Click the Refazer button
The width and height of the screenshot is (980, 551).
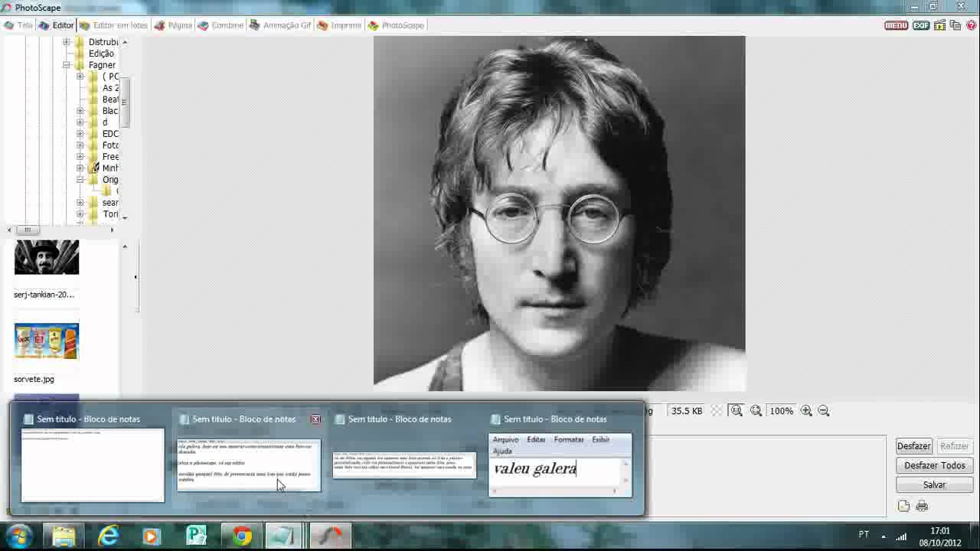(954, 446)
